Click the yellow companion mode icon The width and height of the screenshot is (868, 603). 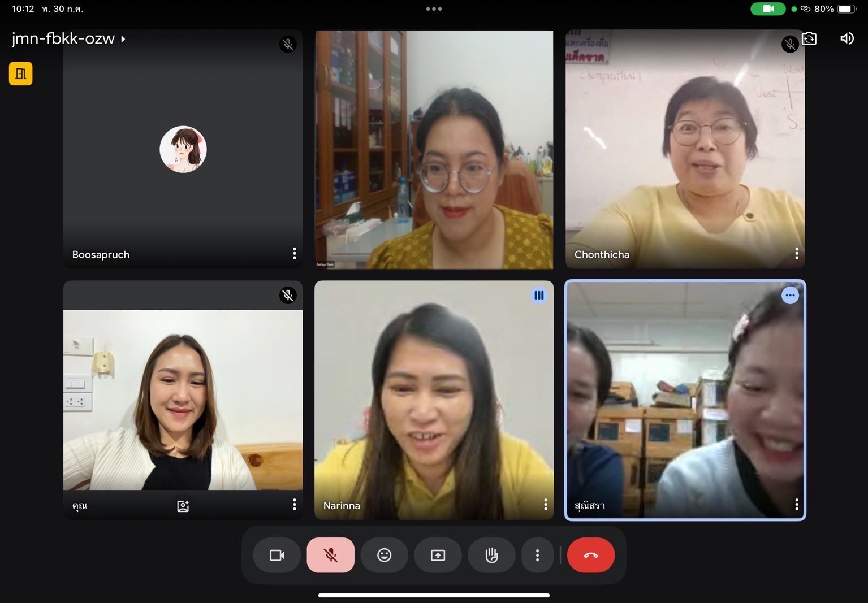[20, 73]
